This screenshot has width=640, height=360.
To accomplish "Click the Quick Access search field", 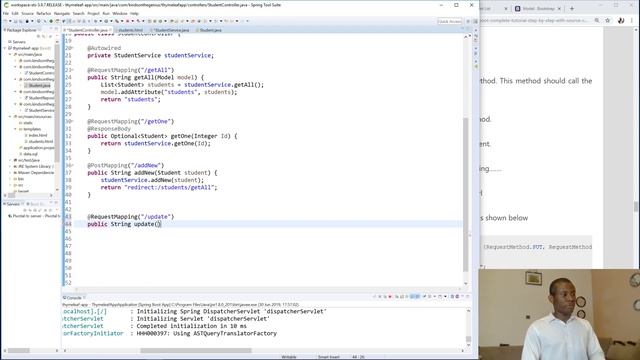I will click(x=449, y=21).
